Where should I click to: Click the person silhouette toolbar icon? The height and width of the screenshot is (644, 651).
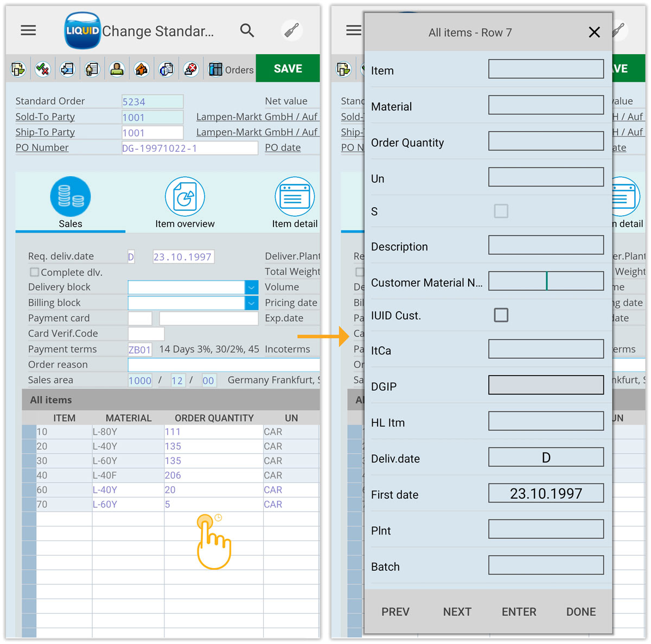[x=117, y=69]
